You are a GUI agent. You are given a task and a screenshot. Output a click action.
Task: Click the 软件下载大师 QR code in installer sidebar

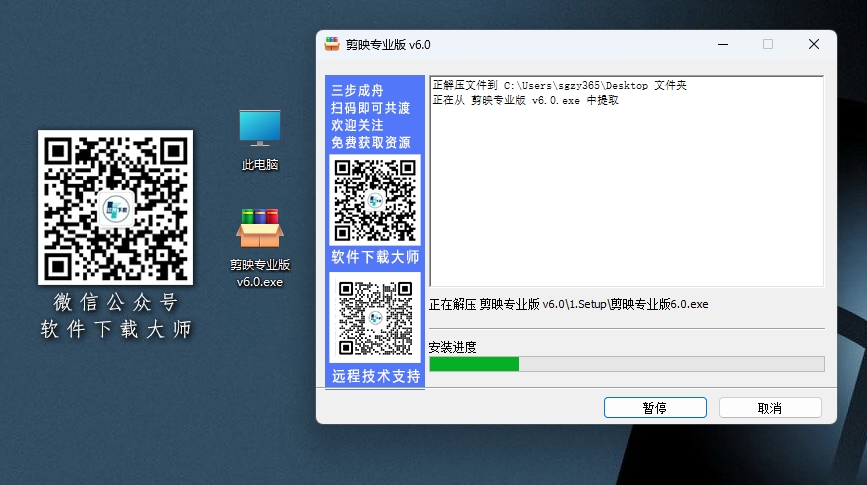pyautogui.click(x=375, y=200)
